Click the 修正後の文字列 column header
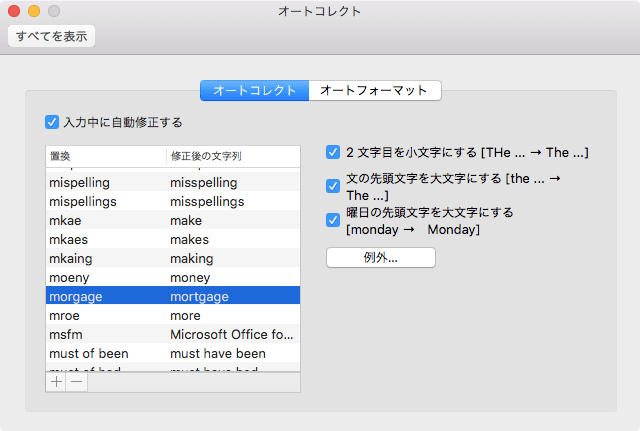The width and height of the screenshot is (640, 431). click(x=232, y=157)
